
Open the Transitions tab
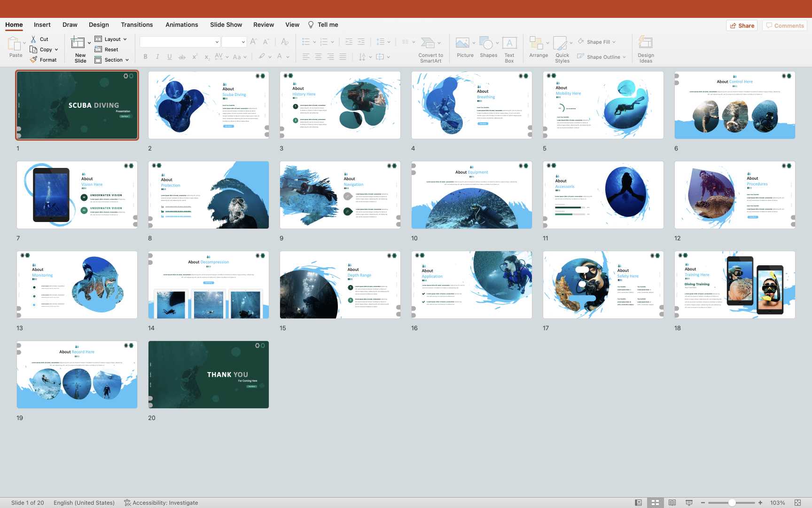coord(137,24)
